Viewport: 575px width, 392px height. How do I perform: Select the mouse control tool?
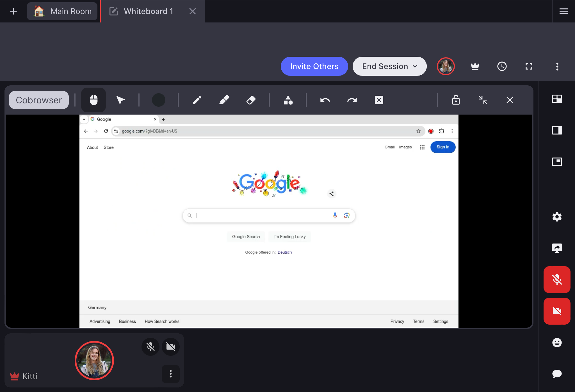(93, 100)
